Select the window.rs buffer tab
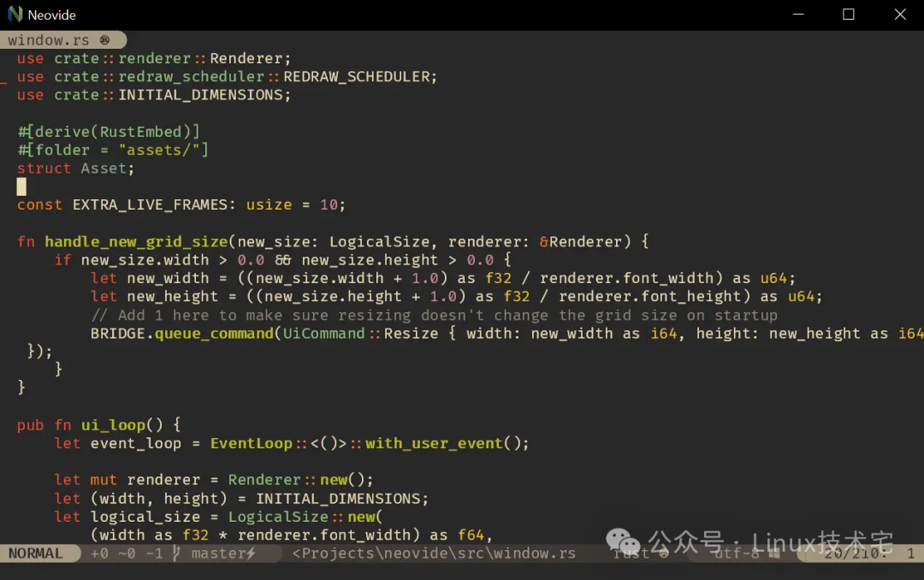Screen dimensions: 924x580 (63, 40)
